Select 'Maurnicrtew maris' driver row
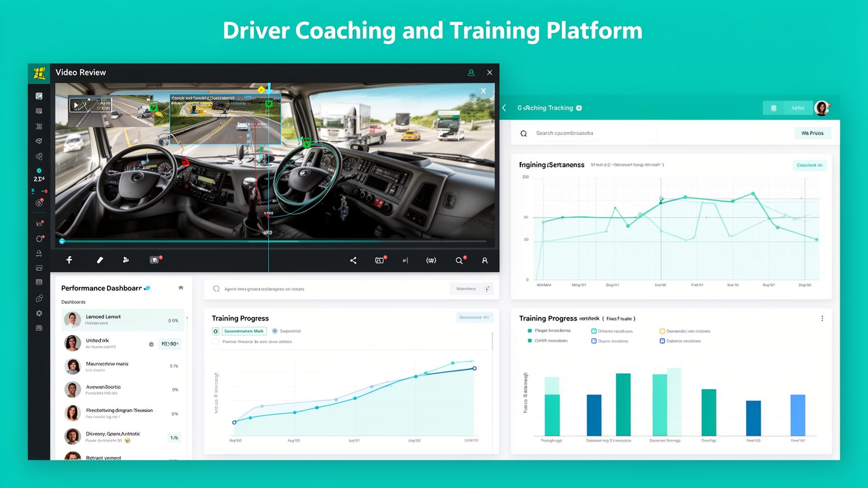Viewport: 868px width, 488px height. [x=123, y=366]
